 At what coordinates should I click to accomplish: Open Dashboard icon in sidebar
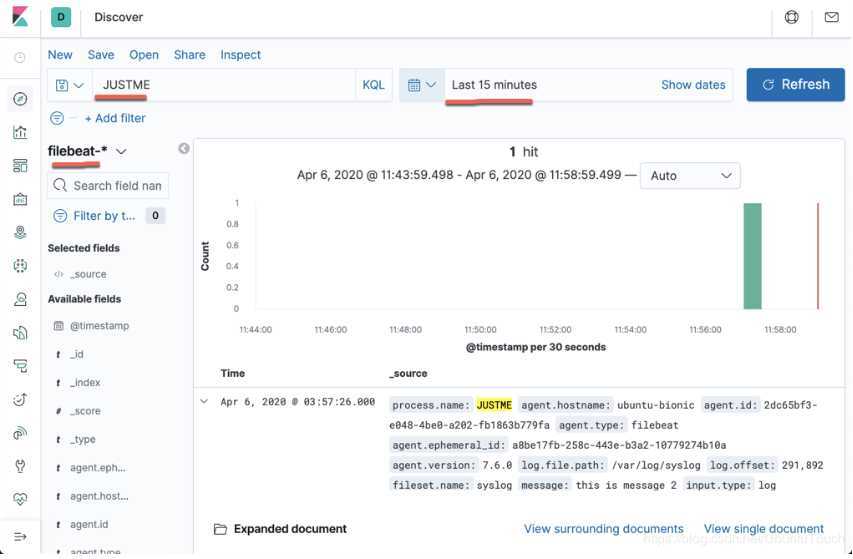point(20,166)
